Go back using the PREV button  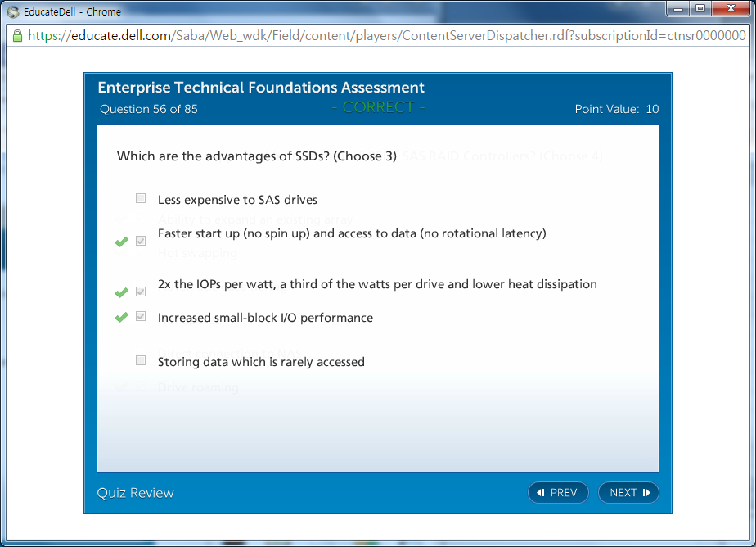coord(558,492)
